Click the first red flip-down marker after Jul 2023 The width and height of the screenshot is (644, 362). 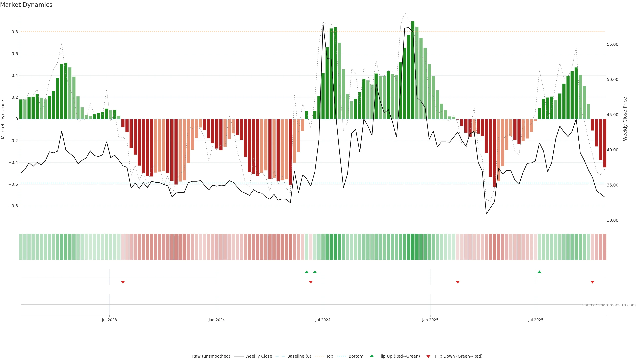click(x=123, y=282)
